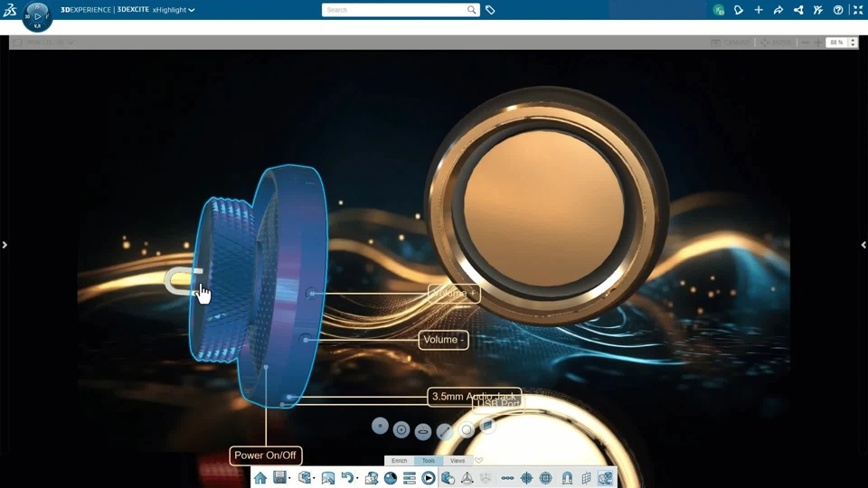Image resolution: width=868 pixels, height=488 pixels.
Task: Click the 88 % zoom value field
Action: pyautogui.click(x=837, y=42)
